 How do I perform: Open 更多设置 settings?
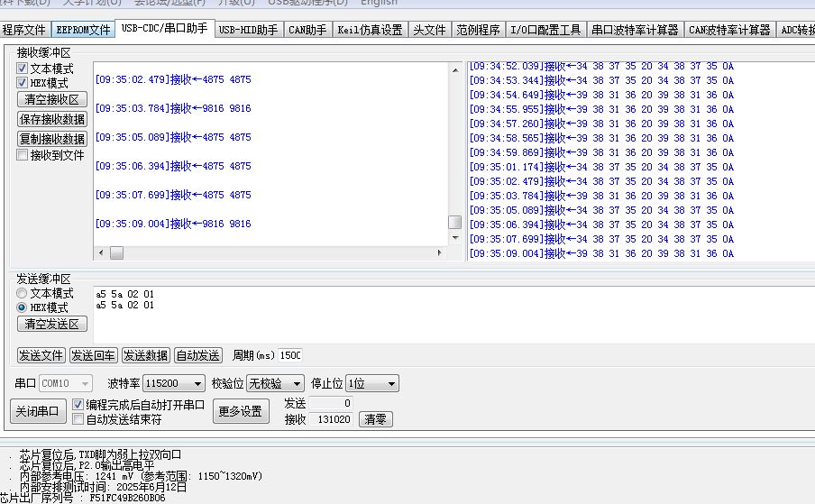241,411
